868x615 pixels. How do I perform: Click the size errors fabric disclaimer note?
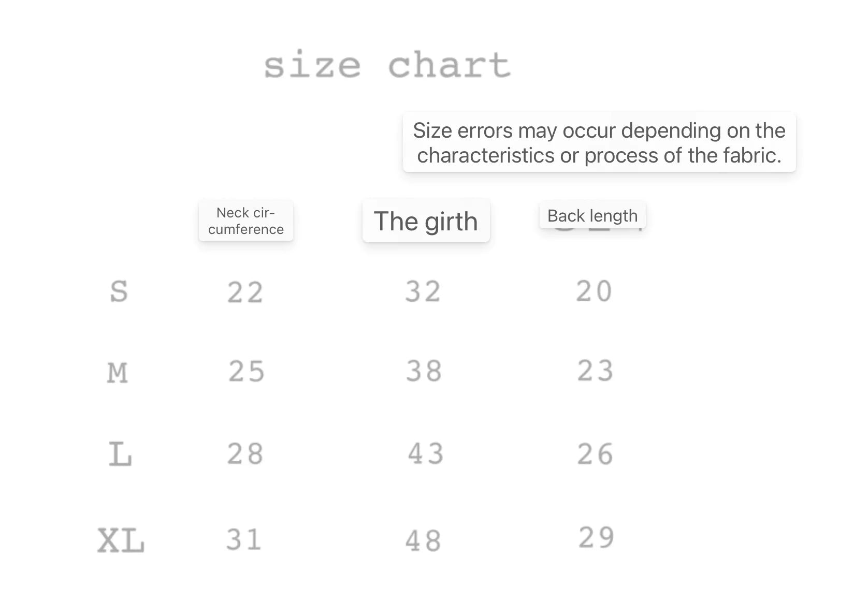tap(599, 143)
